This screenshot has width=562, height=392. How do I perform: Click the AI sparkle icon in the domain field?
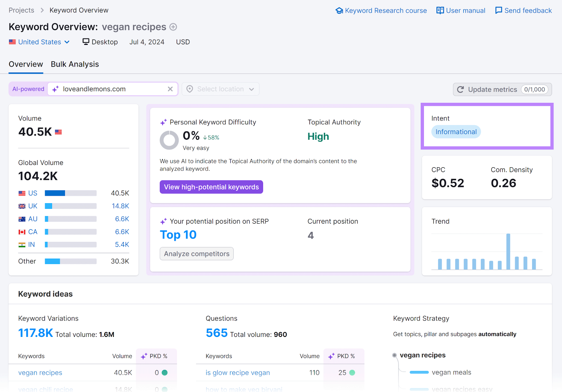pos(55,89)
